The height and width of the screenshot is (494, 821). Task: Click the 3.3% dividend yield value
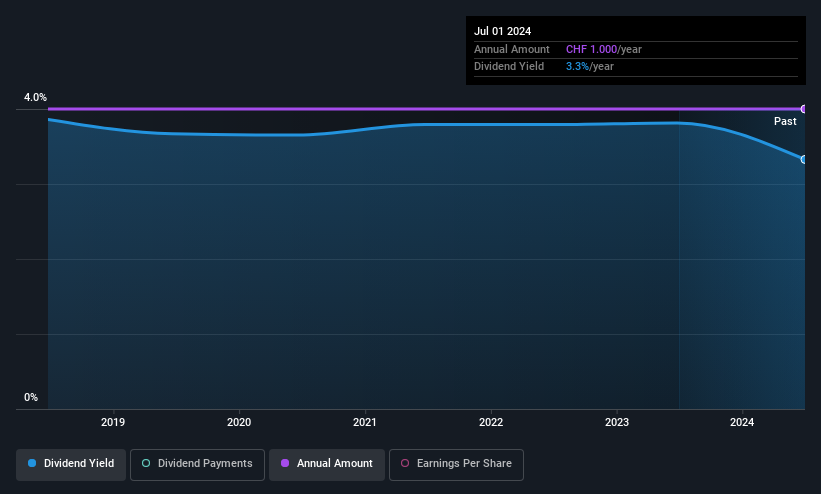[577, 67]
